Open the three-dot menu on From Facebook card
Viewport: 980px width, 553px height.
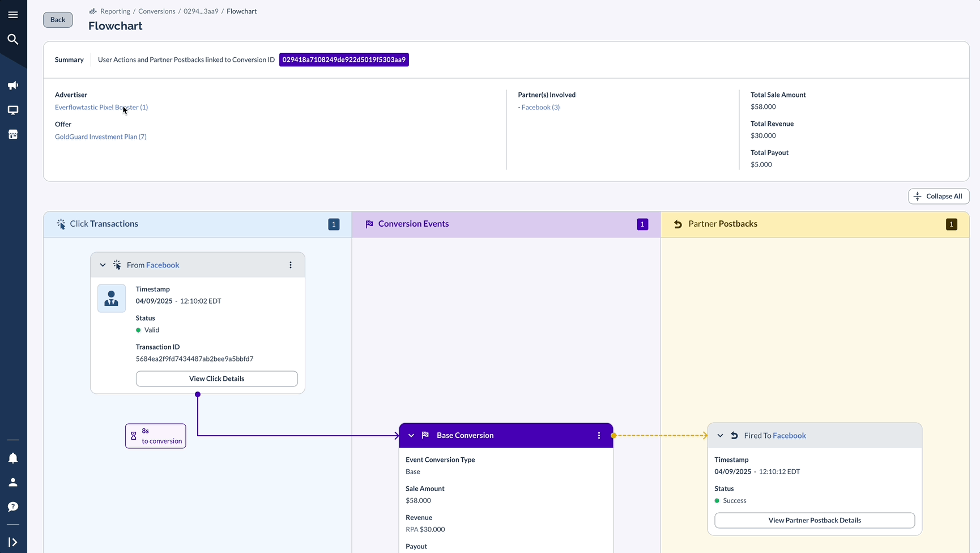[291, 265]
